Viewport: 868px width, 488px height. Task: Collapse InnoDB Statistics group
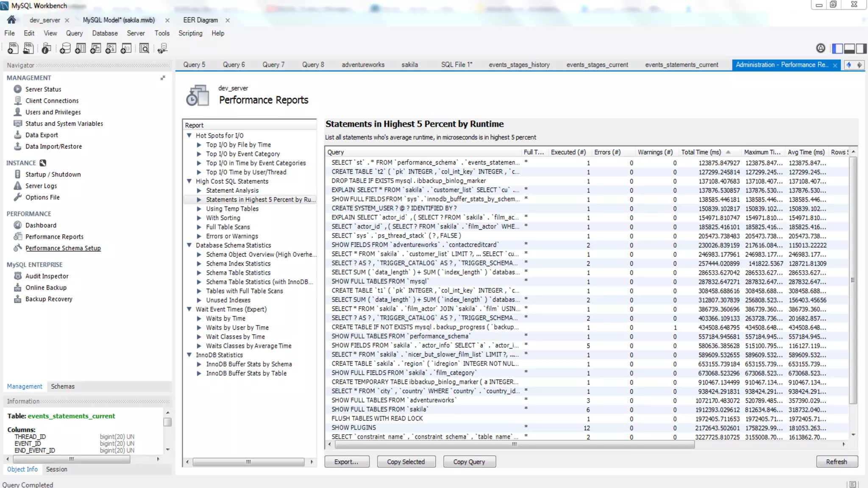coord(189,355)
